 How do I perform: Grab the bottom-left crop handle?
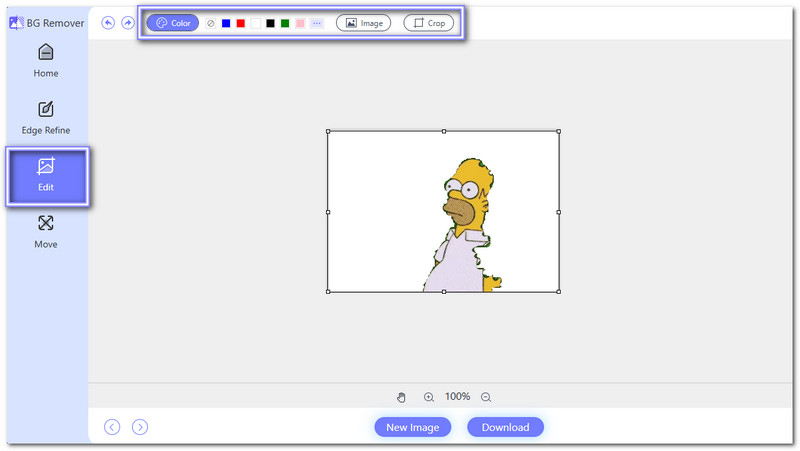coord(328,292)
